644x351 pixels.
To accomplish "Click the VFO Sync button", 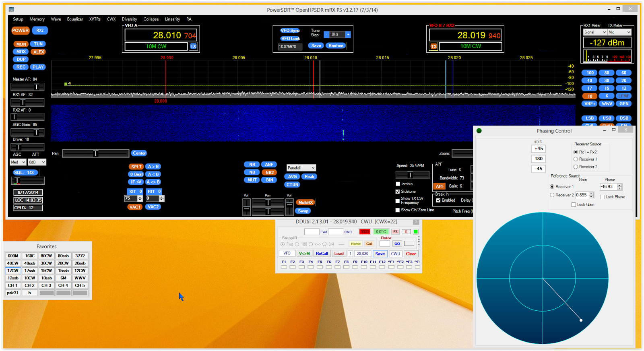I will [290, 31].
